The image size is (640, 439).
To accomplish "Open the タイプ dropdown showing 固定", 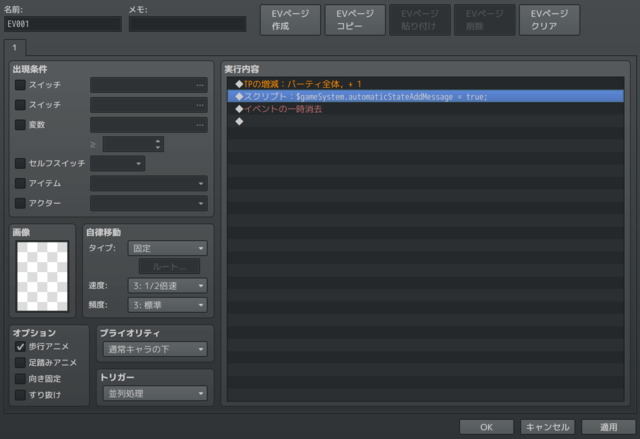I will 168,248.
